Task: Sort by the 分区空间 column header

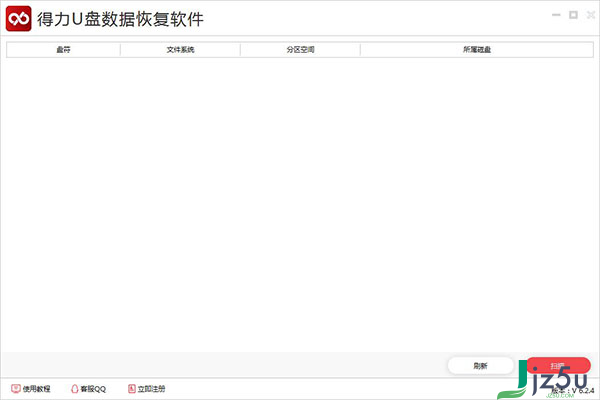Action: 300,50
